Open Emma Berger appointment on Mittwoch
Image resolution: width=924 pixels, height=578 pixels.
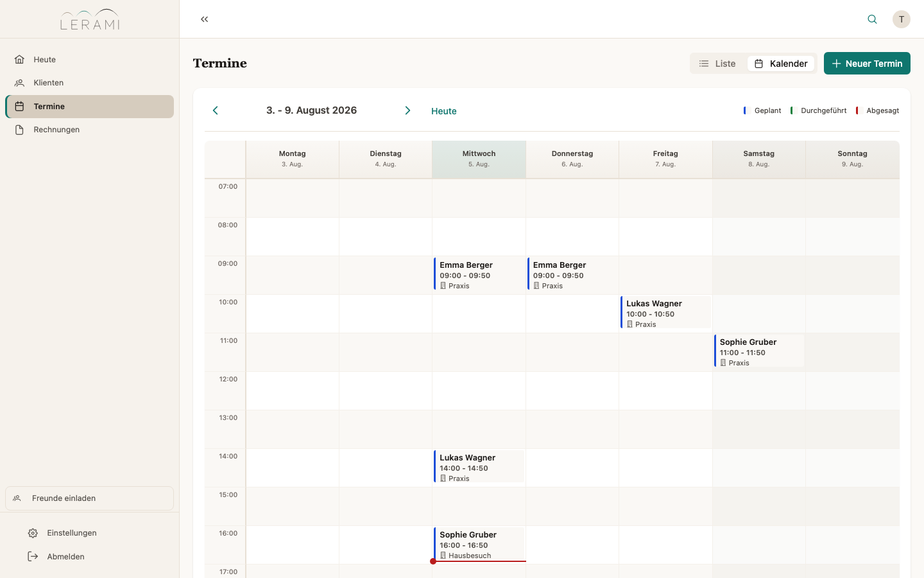click(x=479, y=274)
